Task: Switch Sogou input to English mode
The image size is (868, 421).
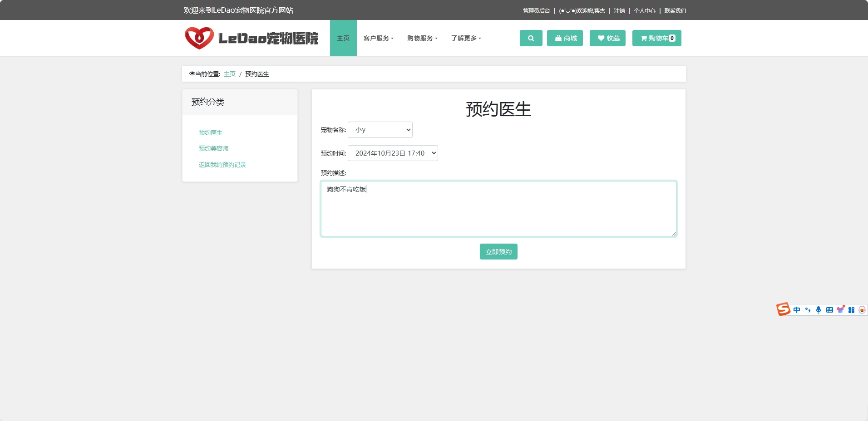Action: click(x=797, y=309)
